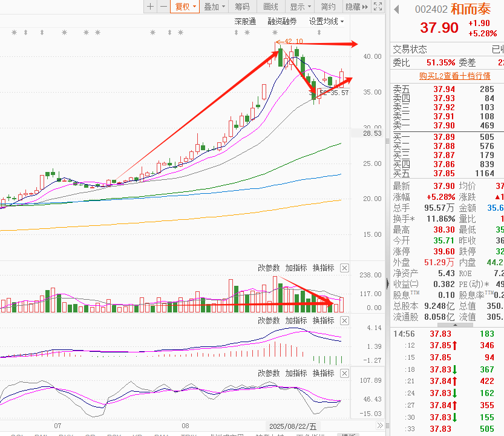Close the KDJ indicator panel
The height and width of the screenshot is (436, 504).
345,373
